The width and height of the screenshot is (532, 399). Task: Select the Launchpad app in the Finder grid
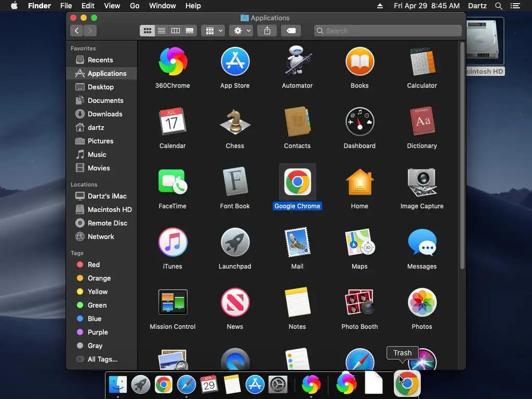[235, 242]
